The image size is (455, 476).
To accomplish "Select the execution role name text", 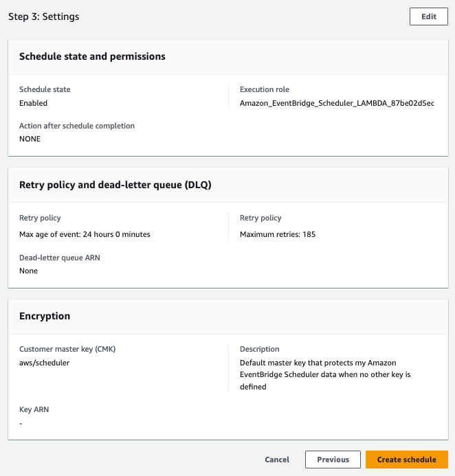I will coord(337,103).
